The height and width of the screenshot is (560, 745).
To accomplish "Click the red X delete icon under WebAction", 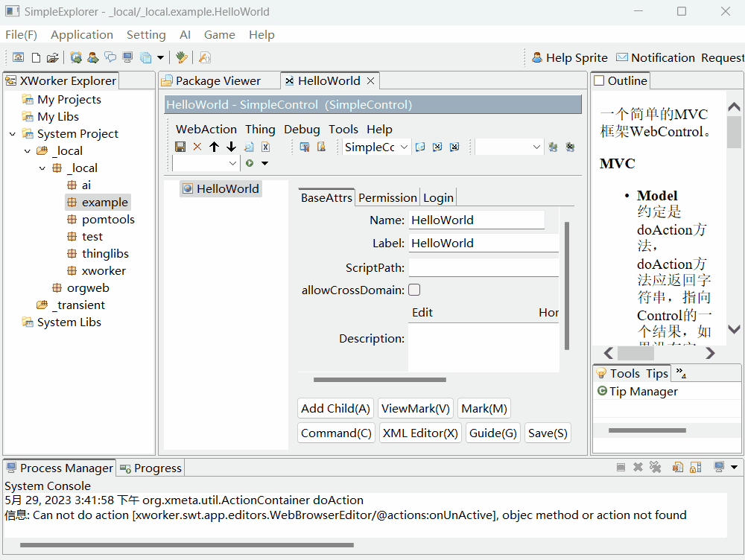I will point(196,147).
